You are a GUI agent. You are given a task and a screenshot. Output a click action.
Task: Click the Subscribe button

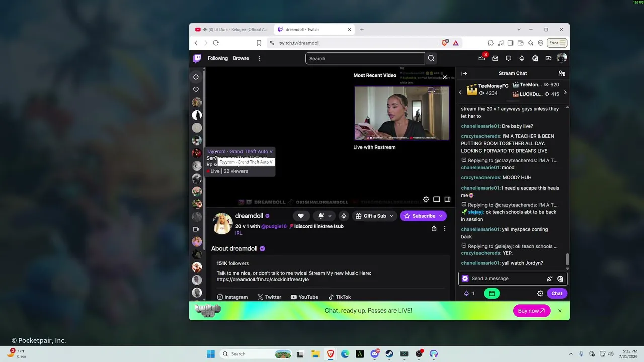coord(424,216)
